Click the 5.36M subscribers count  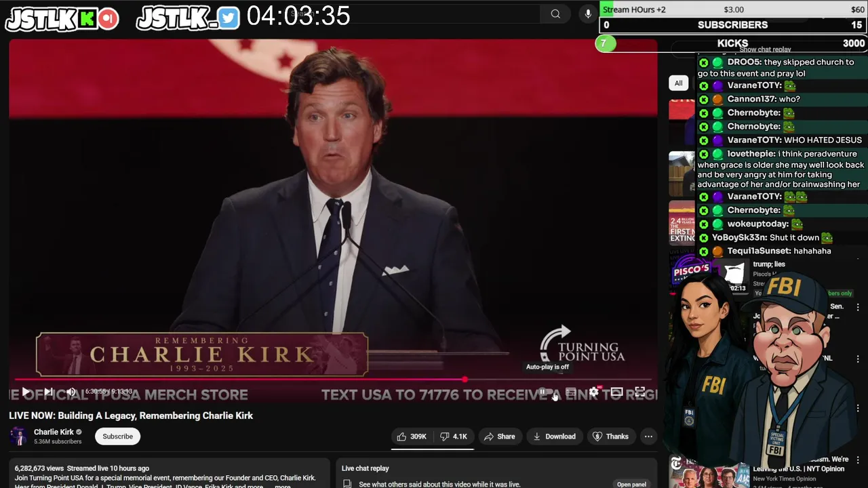click(x=58, y=442)
